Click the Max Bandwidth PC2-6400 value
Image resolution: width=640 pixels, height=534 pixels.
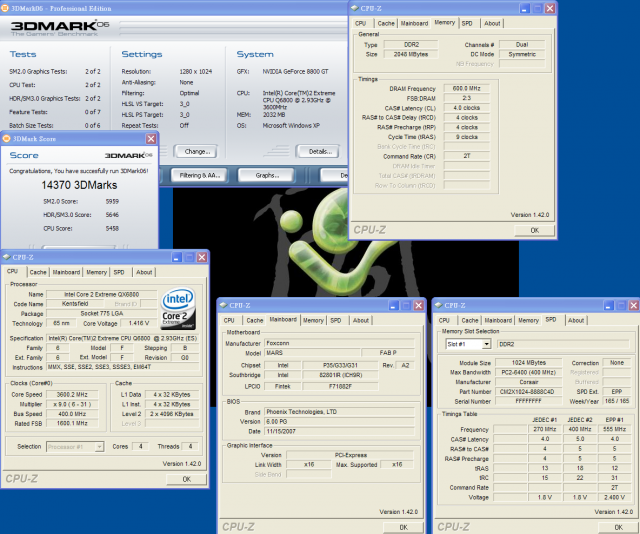click(528, 372)
